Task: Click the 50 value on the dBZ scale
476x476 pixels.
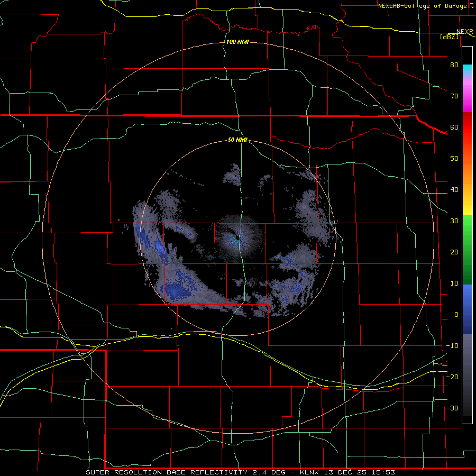Action: (x=454, y=159)
